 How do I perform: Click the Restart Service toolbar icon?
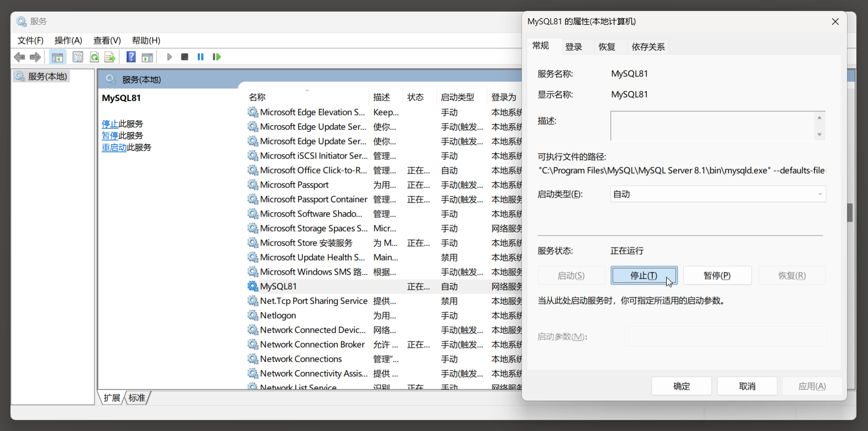[217, 57]
